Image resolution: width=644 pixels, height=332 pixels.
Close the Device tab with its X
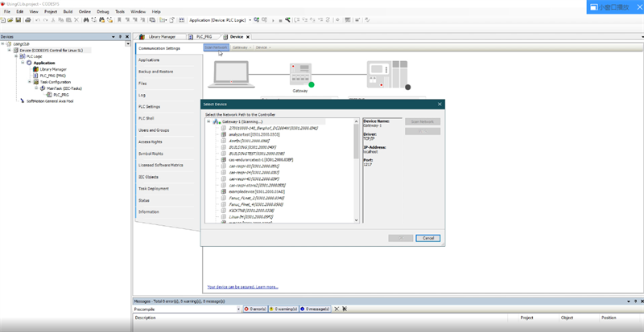coord(248,36)
